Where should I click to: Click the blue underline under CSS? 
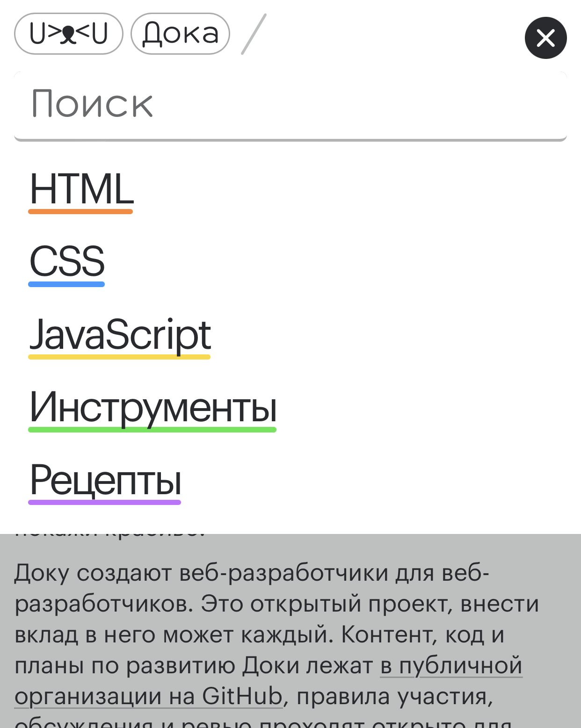(66, 284)
